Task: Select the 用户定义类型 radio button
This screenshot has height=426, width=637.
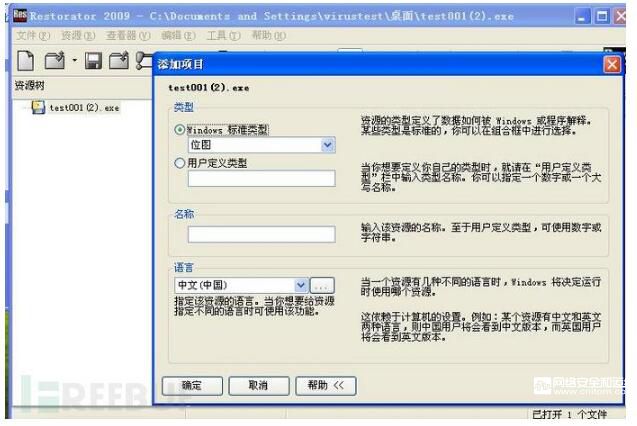Action: point(179,163)
